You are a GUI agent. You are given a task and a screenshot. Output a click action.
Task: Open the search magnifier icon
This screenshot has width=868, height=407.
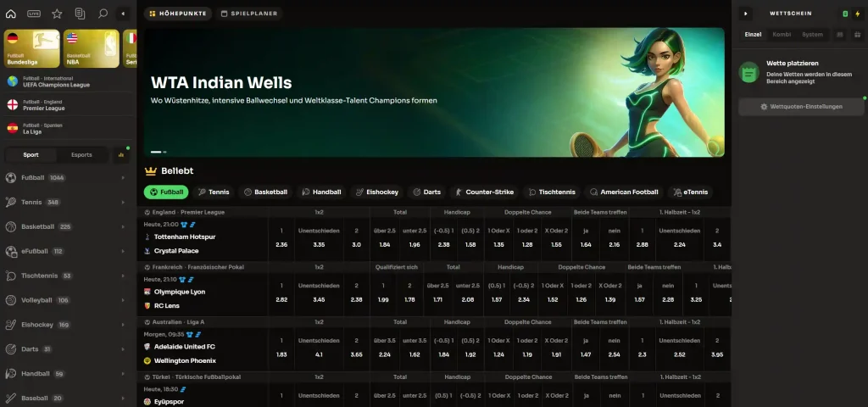[x=103, y=14]
